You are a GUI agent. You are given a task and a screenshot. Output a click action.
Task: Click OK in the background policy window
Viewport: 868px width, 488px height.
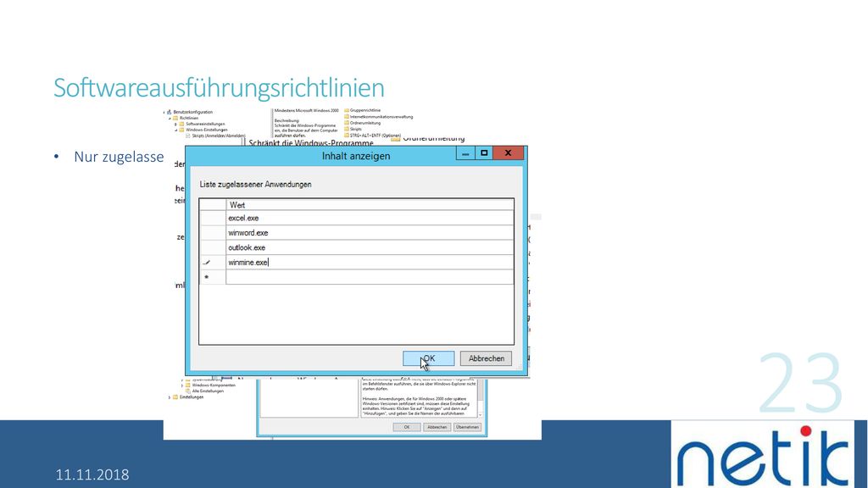point(407,427)
